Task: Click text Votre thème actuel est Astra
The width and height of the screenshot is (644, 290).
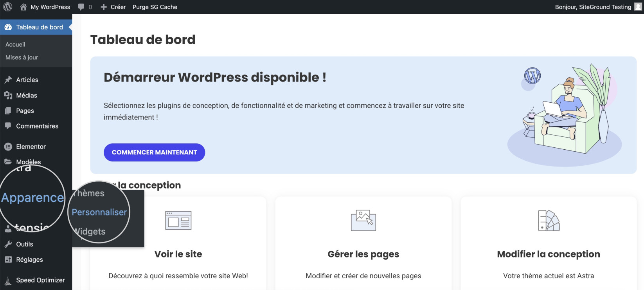Action: pyautogui.click(x=549, y=276)
